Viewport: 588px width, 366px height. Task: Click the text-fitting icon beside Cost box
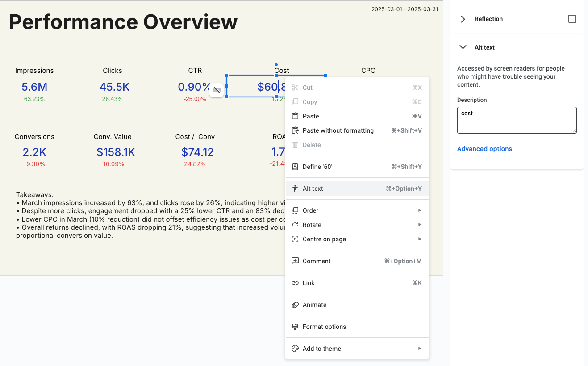217,90
